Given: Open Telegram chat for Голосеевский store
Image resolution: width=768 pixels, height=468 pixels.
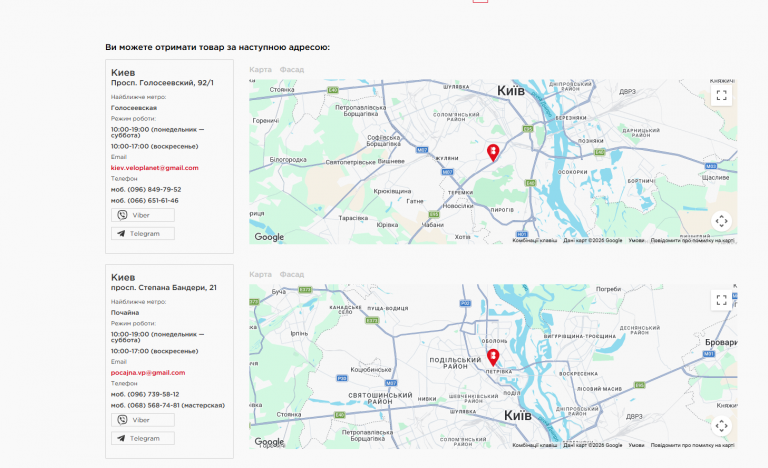Looking at the screenshot, I should (143, 234).
